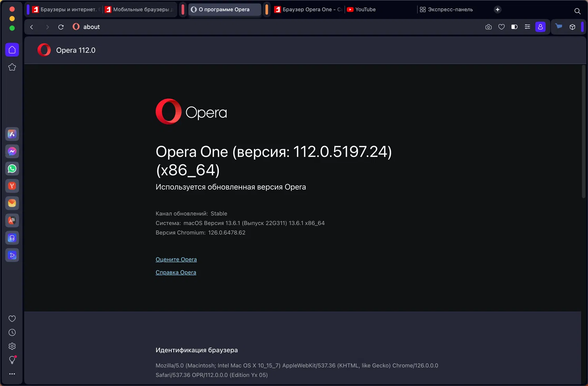Click the 'Идентификация браузера' heading
The width and height of the screenshot is (588, 386).
(x=196, y=350)
